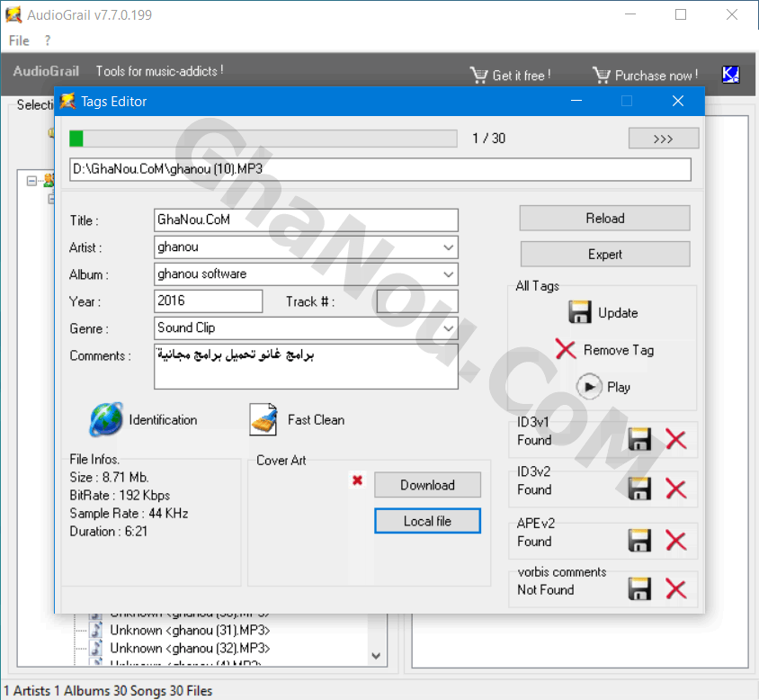Collapse the top tree node in the main window
The height and width of the screenshot is (700, 759).
tap(31, 181)
